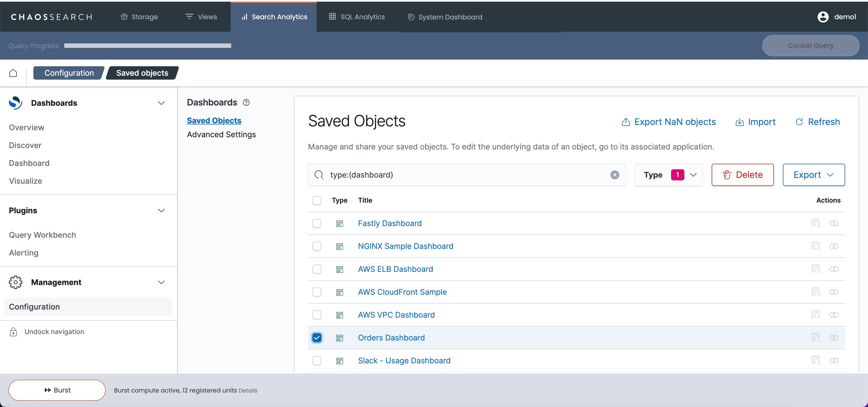
Task: Clear the search field with the X icon
Action: (615, 175)
